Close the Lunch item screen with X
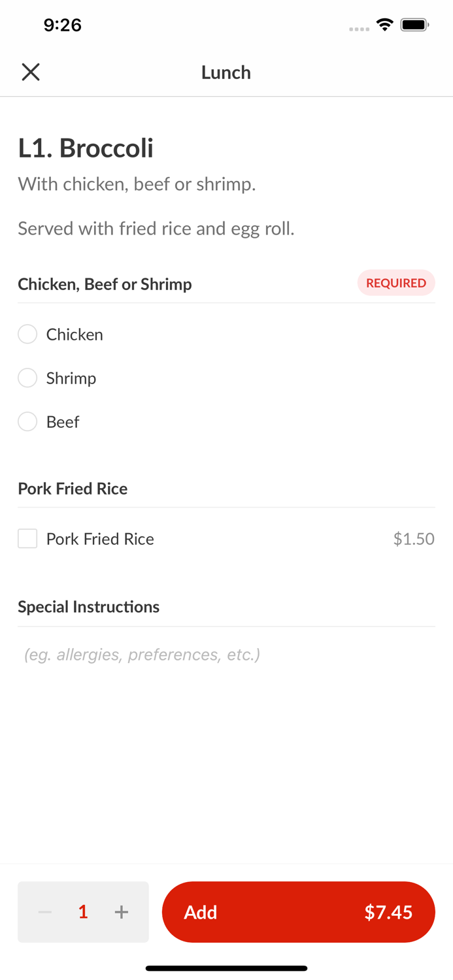 coord(31,72)
